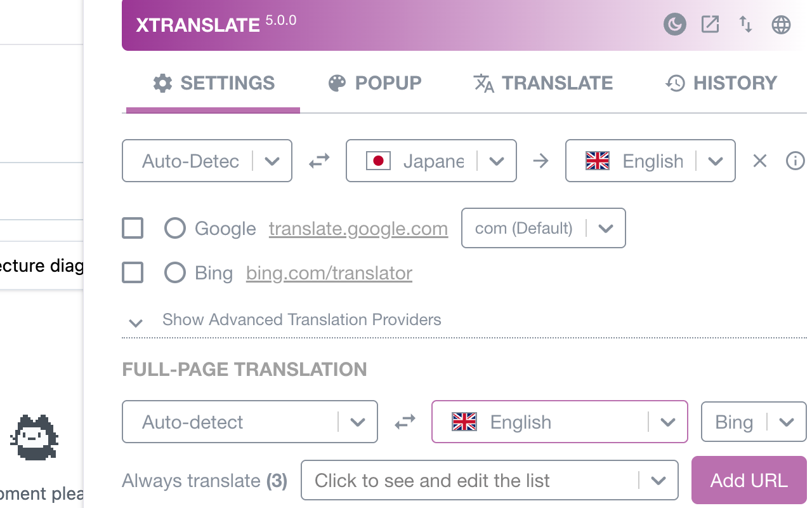The height and width of the screenshot is (508, 812).
Task: Swap translation direction with the arrows icon
Action: (318, 161)
